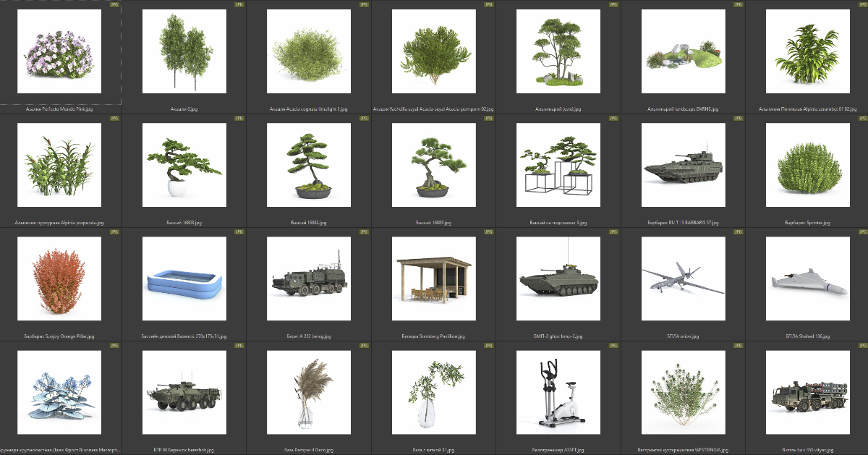Select the green tracked tank thumbnail
868x455 pixels.
click(683, 165)
